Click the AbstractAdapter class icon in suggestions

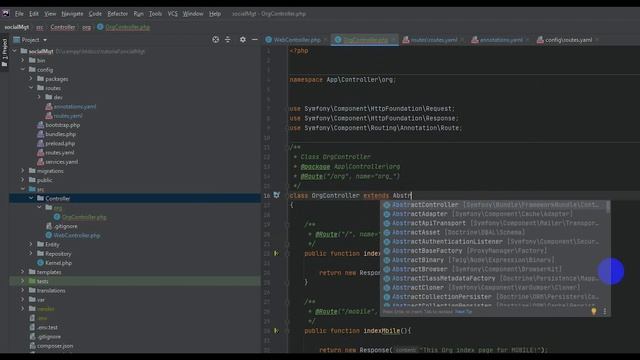387,214
